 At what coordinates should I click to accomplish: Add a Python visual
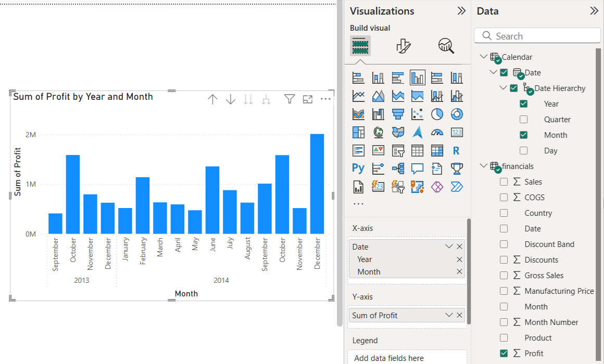358,168
